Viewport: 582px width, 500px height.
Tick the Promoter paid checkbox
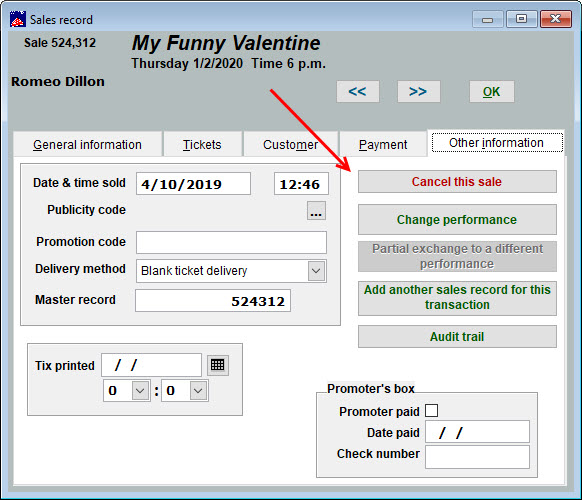click(431, 411)
